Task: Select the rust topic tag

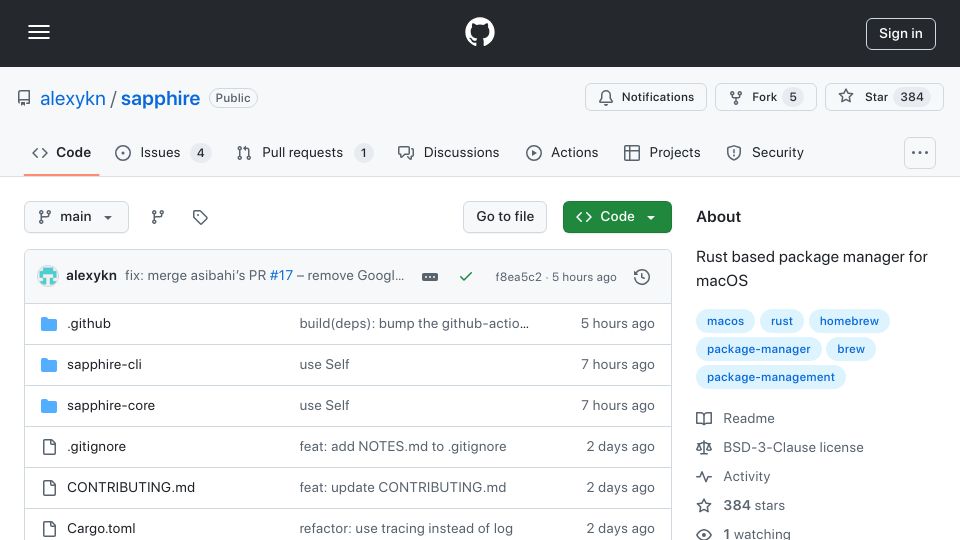Action: (x=781, y=321)
